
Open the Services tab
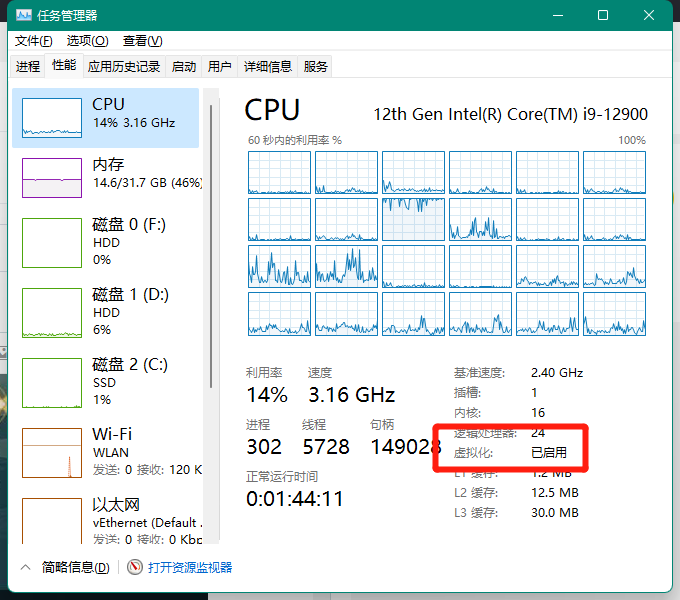pyautogui.click(x=316, y=67)
